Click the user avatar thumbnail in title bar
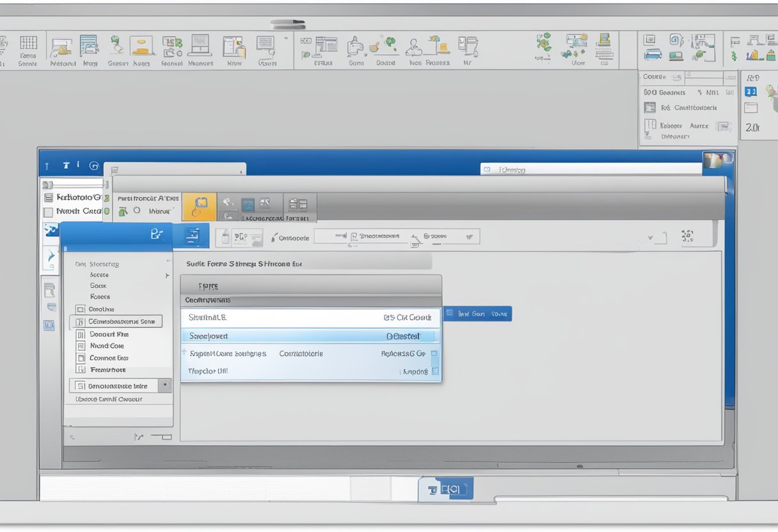The height and width of the screenshot is (532, 778). point(712,160)
